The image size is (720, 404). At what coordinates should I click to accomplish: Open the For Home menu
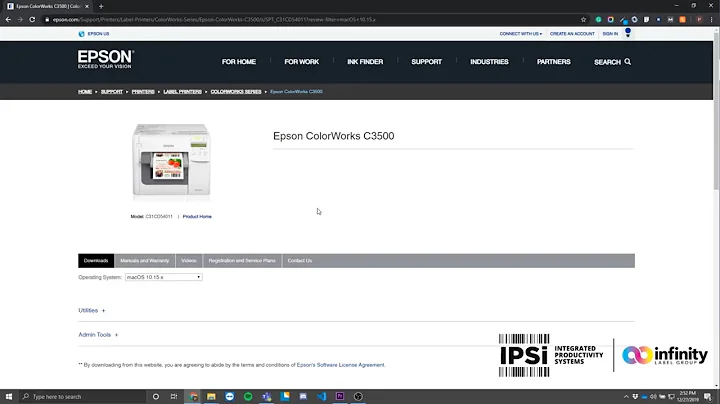(x=239, y=62)
